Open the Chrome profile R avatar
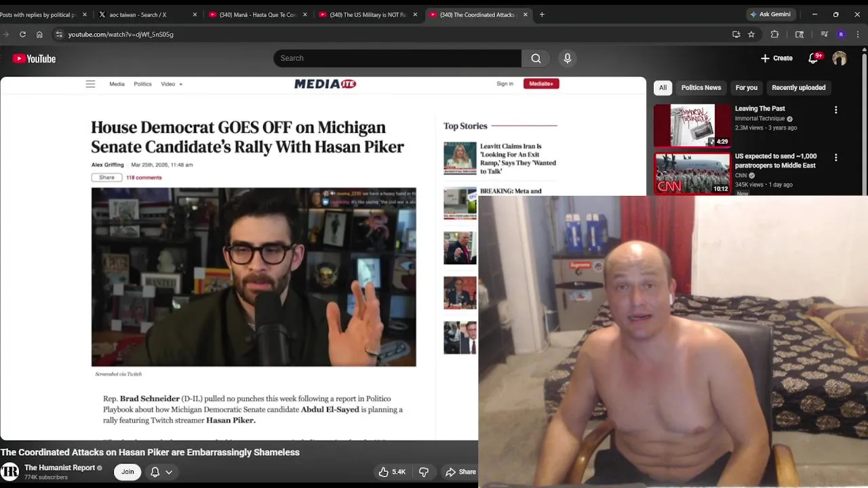This screenshot has width=868, height=488. coord(841,34)
